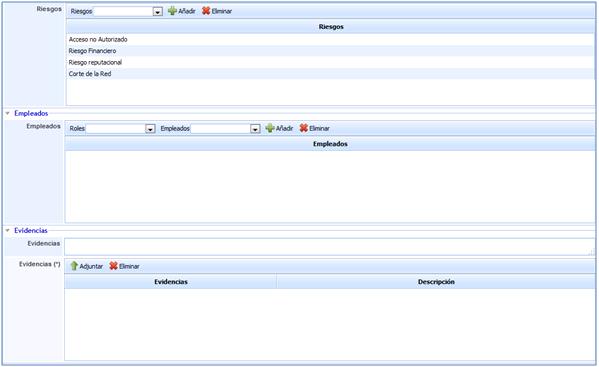Click the Evidencias text area field
The width and height of the screenshot is (599, 367).
pyautogui.click(x=330, y=247)
